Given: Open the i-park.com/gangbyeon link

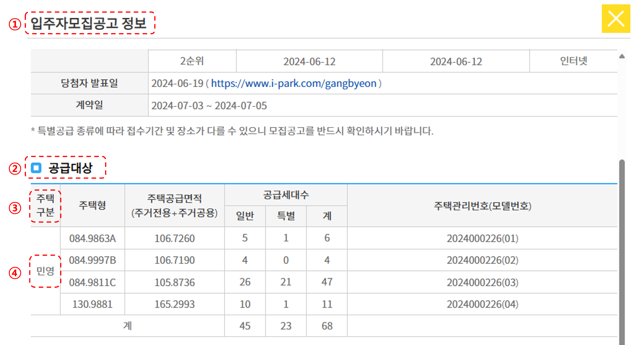Looking at the screenshot, I should click(293, 83).
